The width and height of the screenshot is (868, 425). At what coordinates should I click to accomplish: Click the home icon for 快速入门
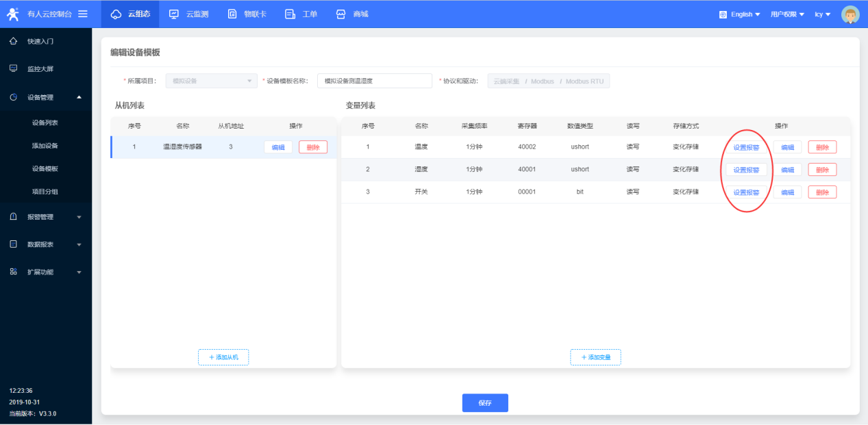pos(13,41)
